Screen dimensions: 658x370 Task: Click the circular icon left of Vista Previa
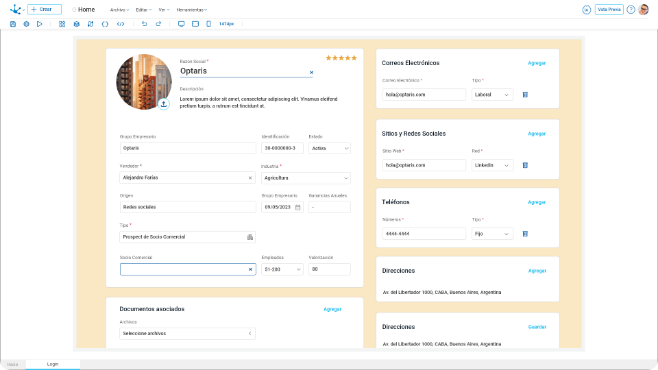coord(587,10)
